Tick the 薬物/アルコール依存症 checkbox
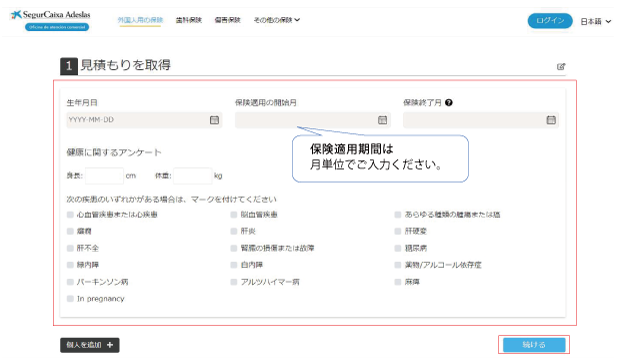The width and height of the screenshot is (620, 361). click(x=398, y=265)
